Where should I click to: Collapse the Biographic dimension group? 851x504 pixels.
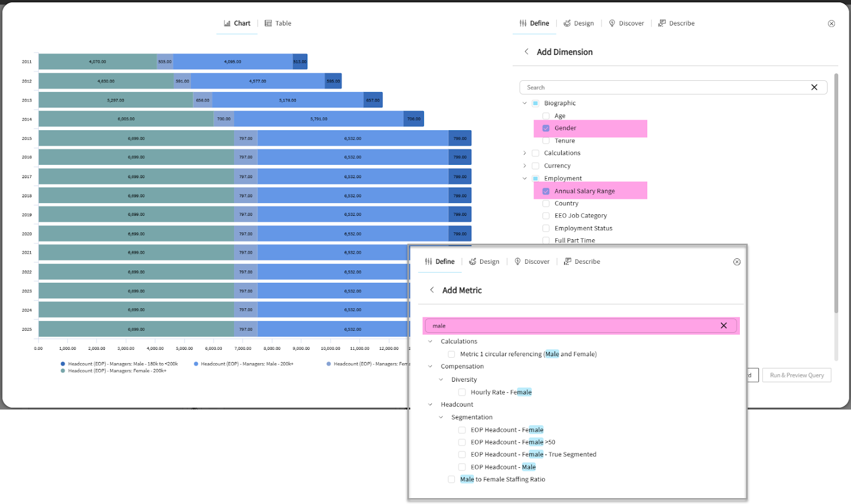point(524,103)
